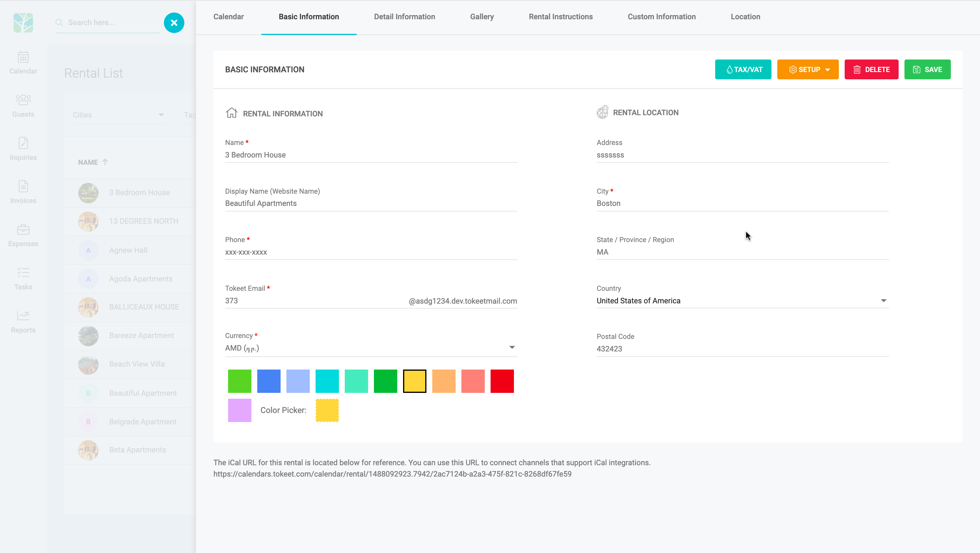Click the Tokeet leaf logo
Viewport: 980px width, 553px height.
tap(23, 23)
